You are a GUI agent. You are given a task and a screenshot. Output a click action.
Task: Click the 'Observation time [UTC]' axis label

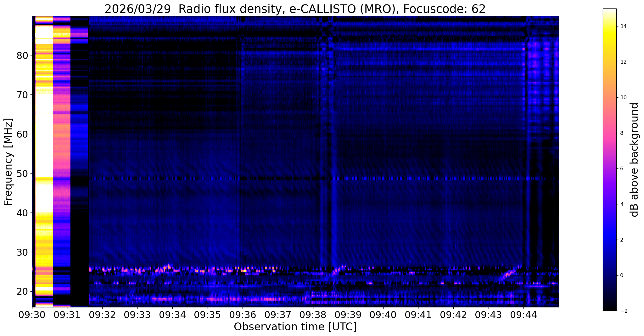(x=295, y=327)
